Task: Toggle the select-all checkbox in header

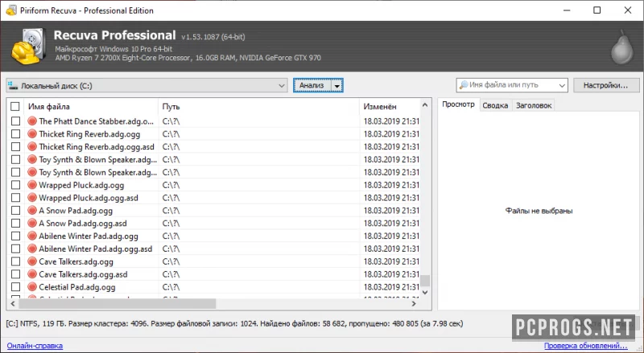Action: [15, 107]
